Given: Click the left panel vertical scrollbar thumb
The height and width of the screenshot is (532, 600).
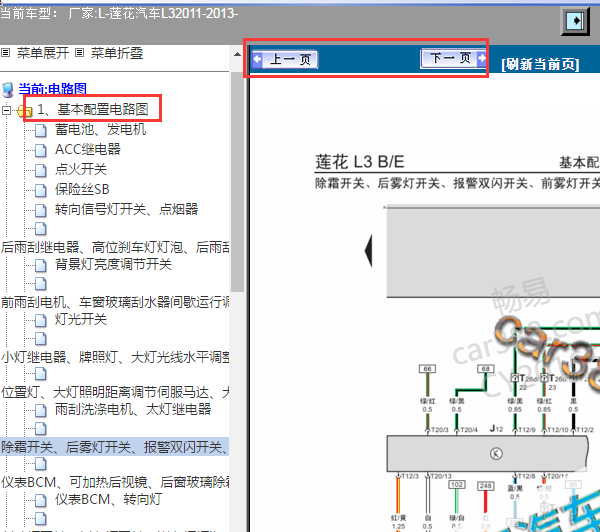Looking at the screenshot, I should [237, 182].
